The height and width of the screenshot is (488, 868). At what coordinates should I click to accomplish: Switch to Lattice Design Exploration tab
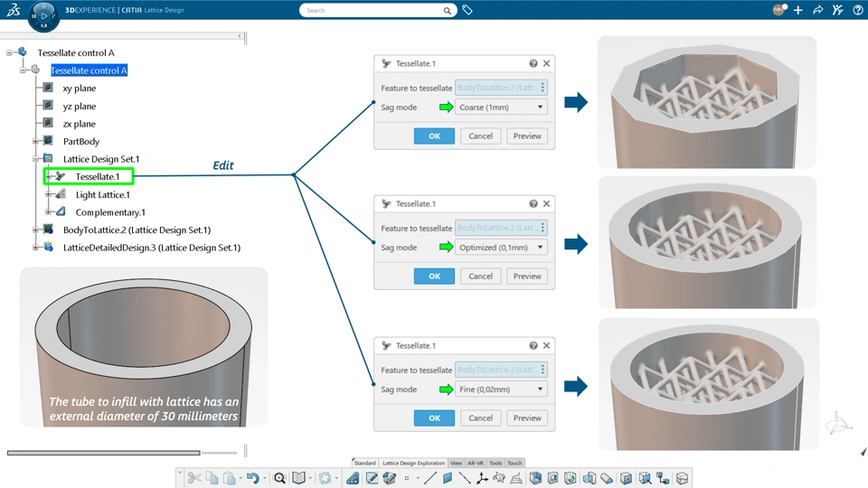[x=413, y=463]
